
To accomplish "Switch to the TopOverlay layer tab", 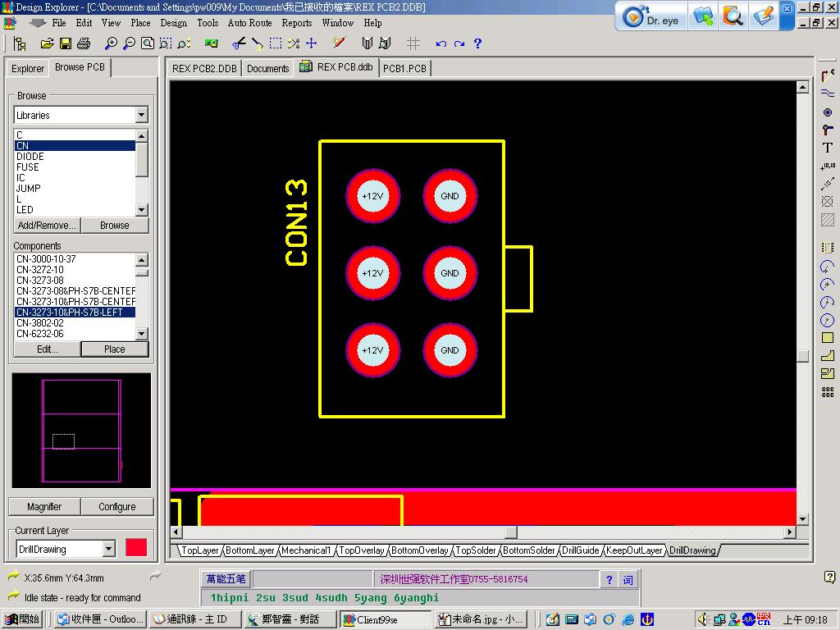I will pos(362,550).
